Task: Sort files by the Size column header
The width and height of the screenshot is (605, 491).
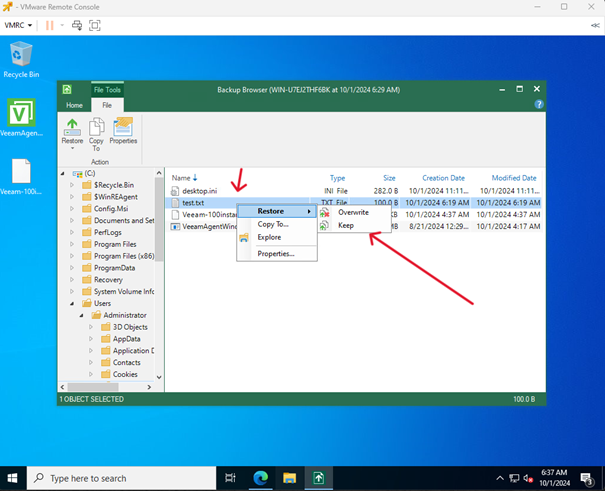Action: coord(388,178)
